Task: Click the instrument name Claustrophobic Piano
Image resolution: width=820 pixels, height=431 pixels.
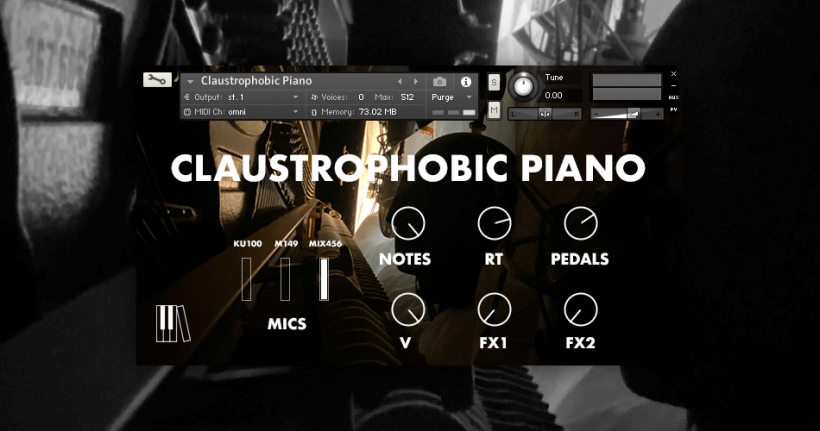Action: (x=256, y=81)
